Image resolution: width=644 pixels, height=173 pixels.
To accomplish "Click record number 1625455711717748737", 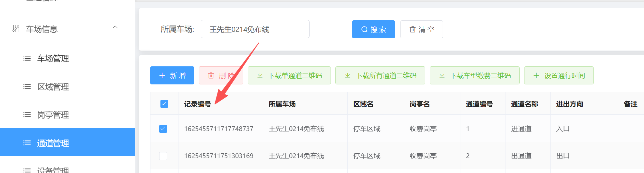I will click(219, 129).
